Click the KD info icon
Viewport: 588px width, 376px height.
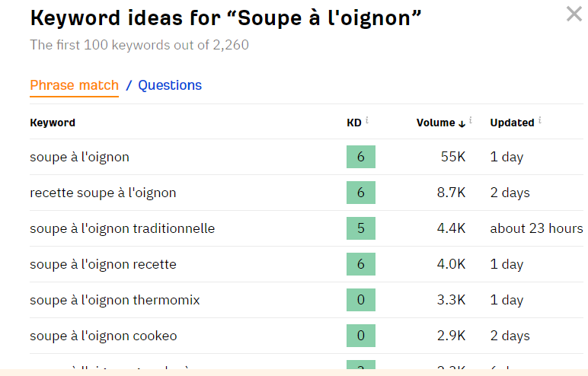[x=367, y=120]
